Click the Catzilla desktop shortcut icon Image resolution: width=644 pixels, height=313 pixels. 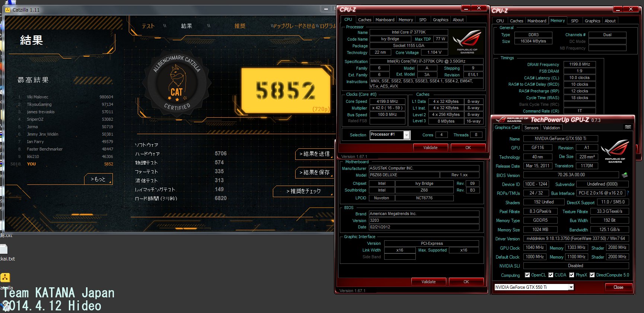[5, 278]
